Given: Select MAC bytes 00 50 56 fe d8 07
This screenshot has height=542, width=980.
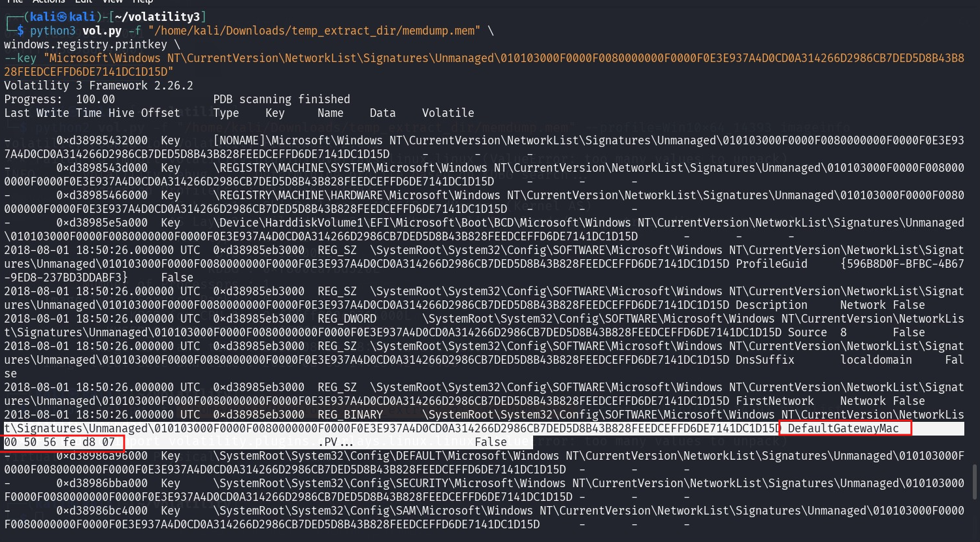Looking at the screenshot, I should tap(59, 442).
